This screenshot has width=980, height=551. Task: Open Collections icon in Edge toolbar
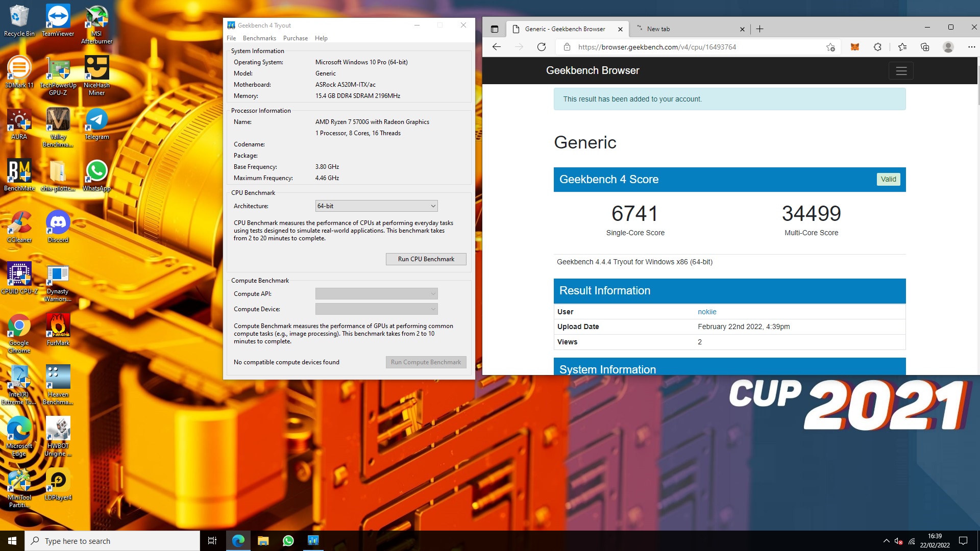[x=925, y=47]
